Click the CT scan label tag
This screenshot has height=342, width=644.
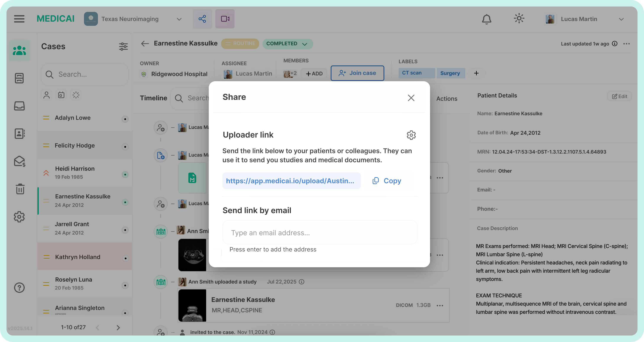(416, 73)
